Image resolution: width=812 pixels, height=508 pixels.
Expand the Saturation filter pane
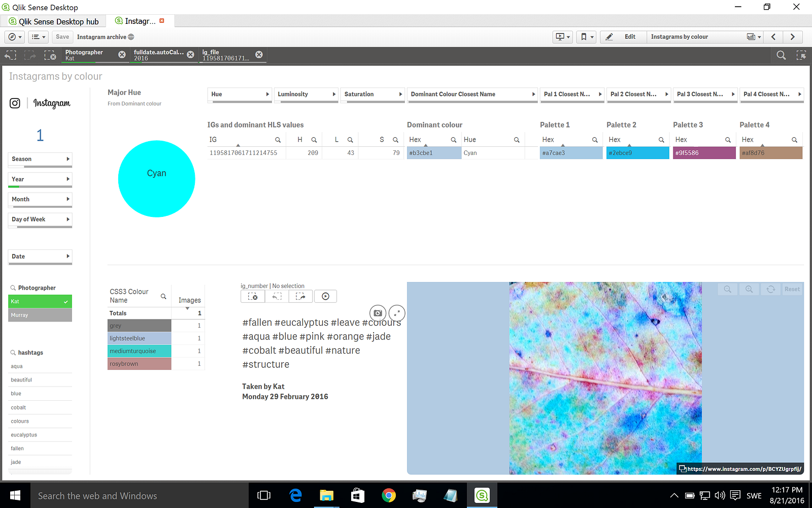point(373,94)
